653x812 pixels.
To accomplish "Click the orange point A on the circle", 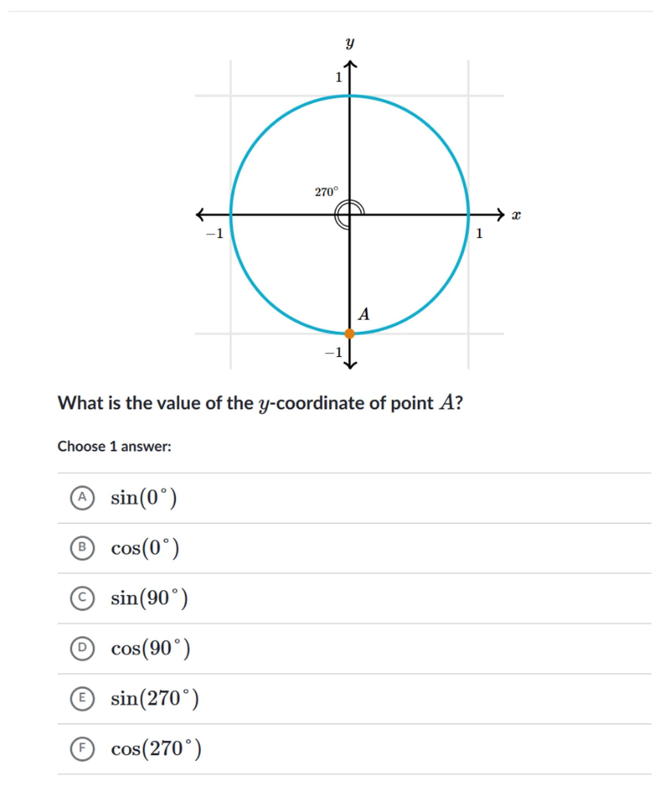I will 350,333.
